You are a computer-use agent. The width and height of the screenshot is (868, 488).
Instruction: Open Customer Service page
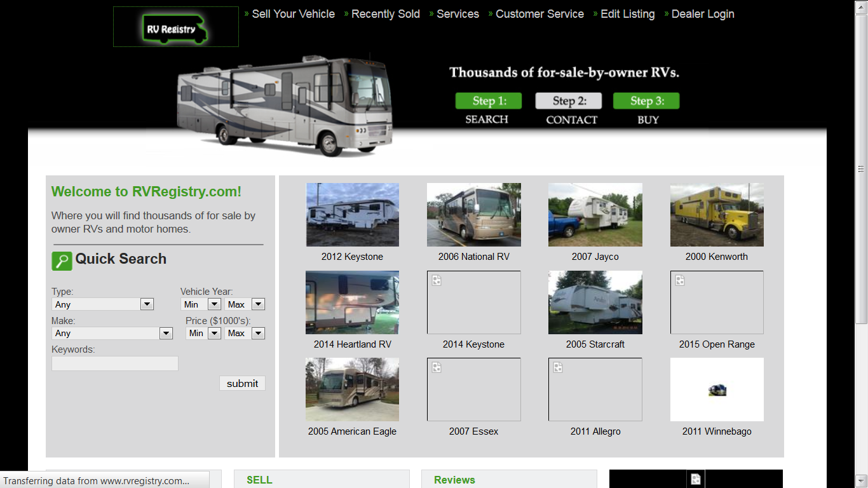pos(539,14)
